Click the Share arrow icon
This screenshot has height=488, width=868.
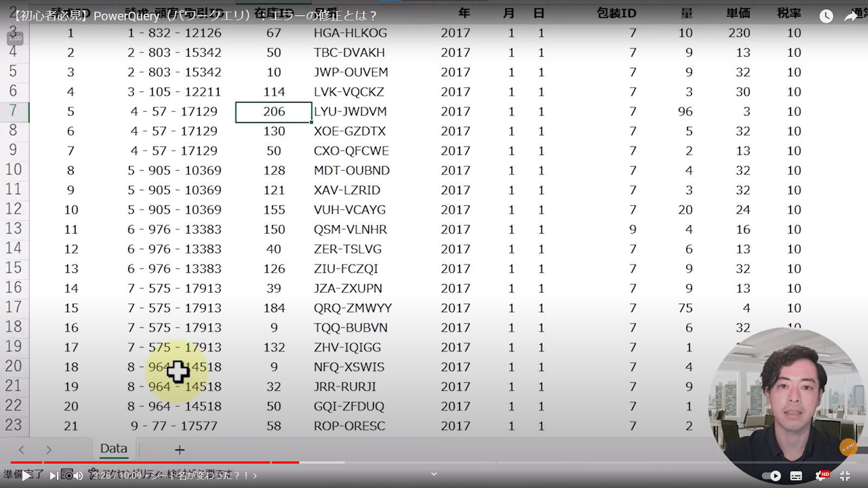click(851, 16)
